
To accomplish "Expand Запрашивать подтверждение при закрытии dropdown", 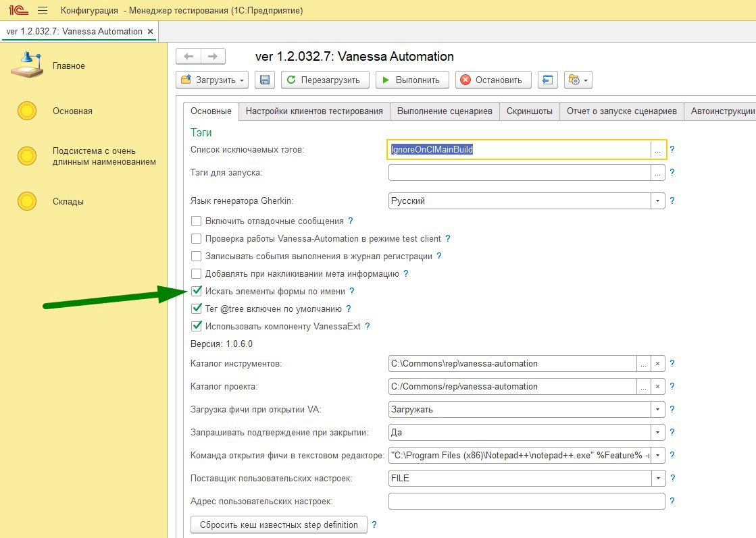I will 657,433.
